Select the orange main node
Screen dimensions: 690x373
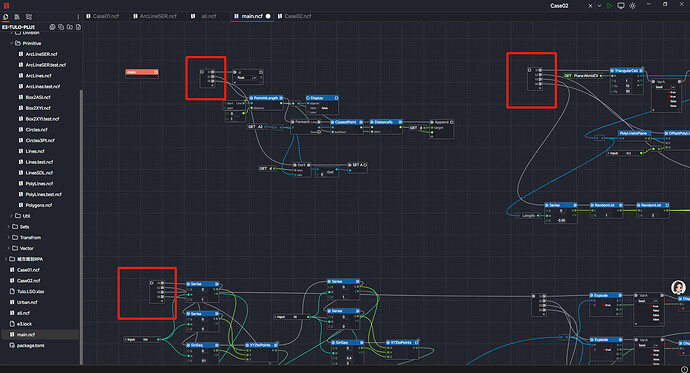pos(142,72)
